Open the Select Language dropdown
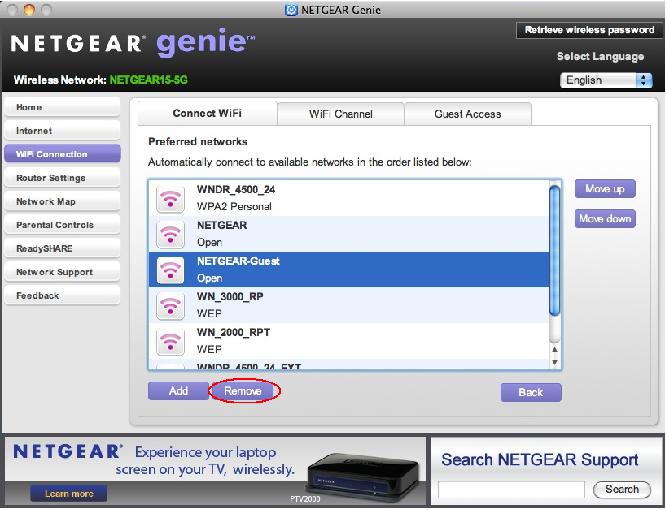Screen dimensions: 666x510 click(x=607, y=80)
